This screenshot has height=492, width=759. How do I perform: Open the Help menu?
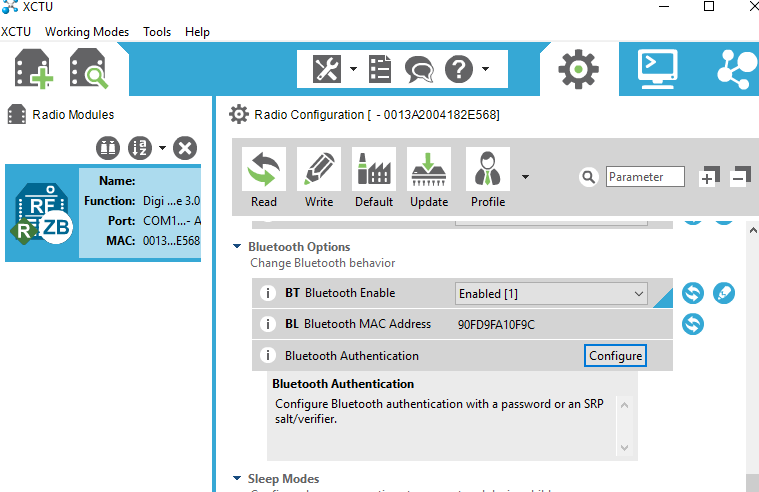[197, 32]
